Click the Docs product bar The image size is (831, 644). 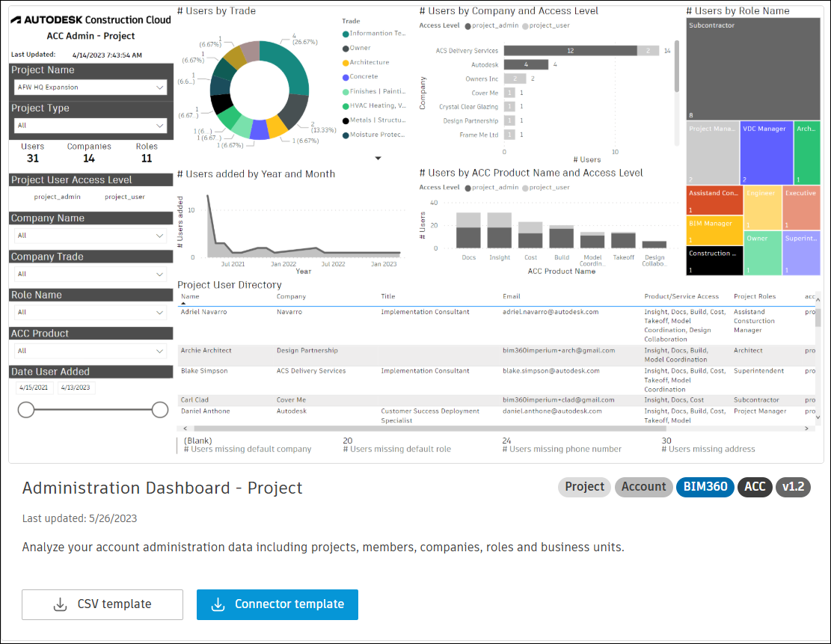click(x=468, y=230)
